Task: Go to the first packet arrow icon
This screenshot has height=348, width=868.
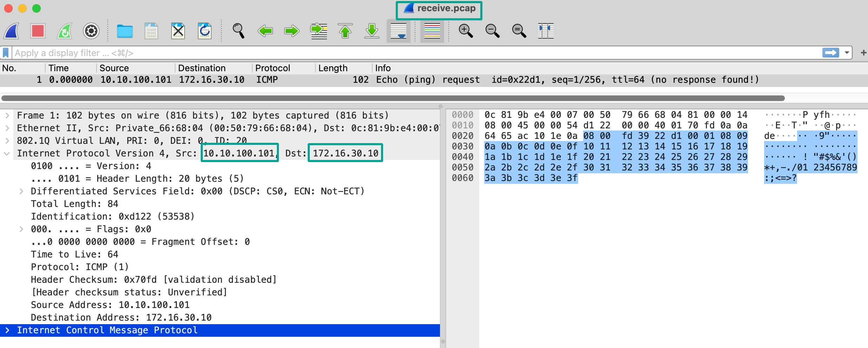Action: (345, 31)
